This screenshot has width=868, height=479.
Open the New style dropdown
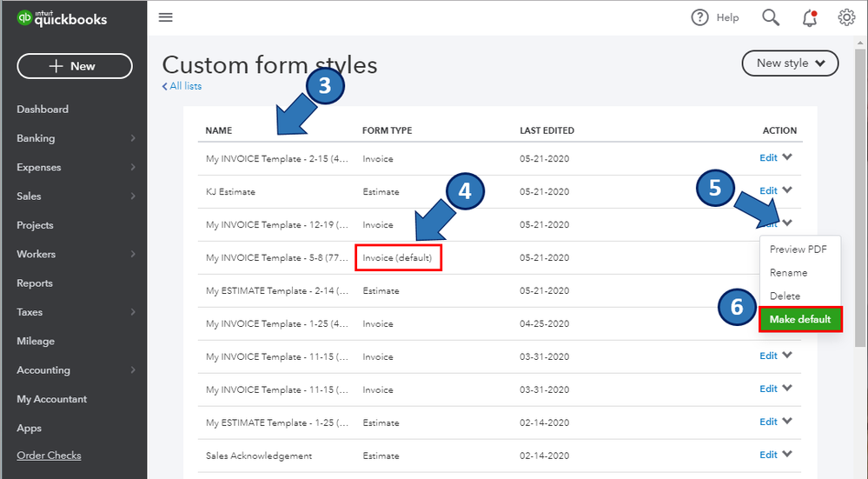point(790,63)
